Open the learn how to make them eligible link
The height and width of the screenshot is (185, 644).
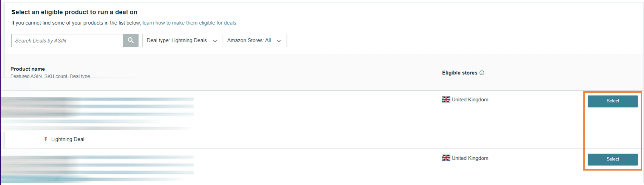[189, 23]
